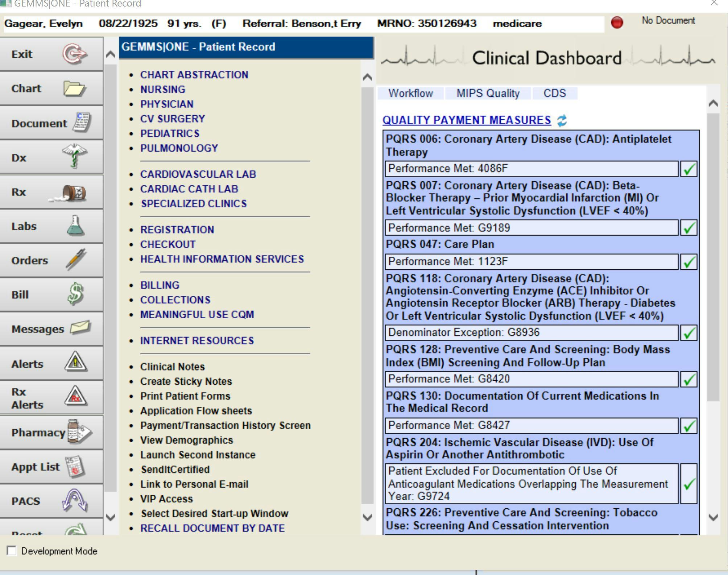
Task: Switch to the MIPS Quality tab
Action: pyautogui.click(x=488, y=93)
